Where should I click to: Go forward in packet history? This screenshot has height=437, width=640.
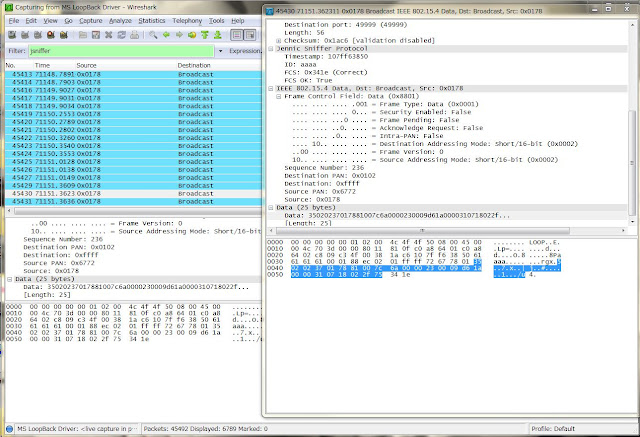coord(179,35)
